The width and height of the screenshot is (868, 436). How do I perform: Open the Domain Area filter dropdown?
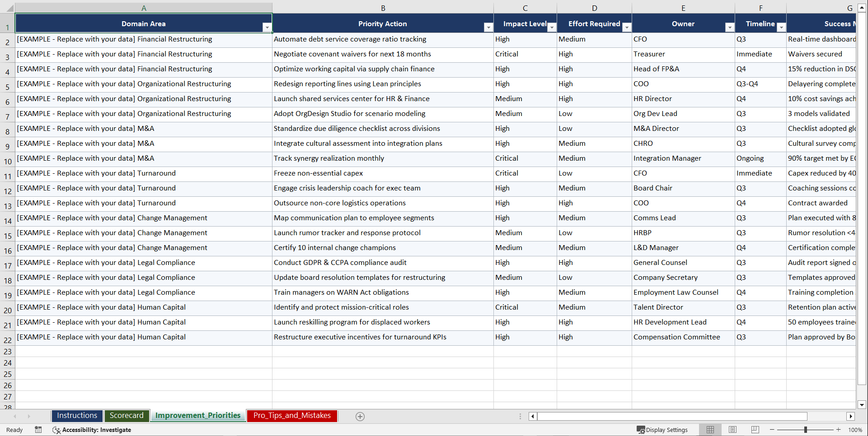(x=267, y=27)
